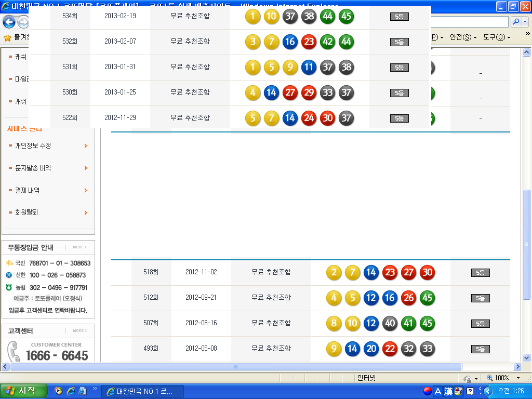This screenshot has width=532, height=399.
Task: Click the Show Desktop quick launch icon
Action: [82, 391]
